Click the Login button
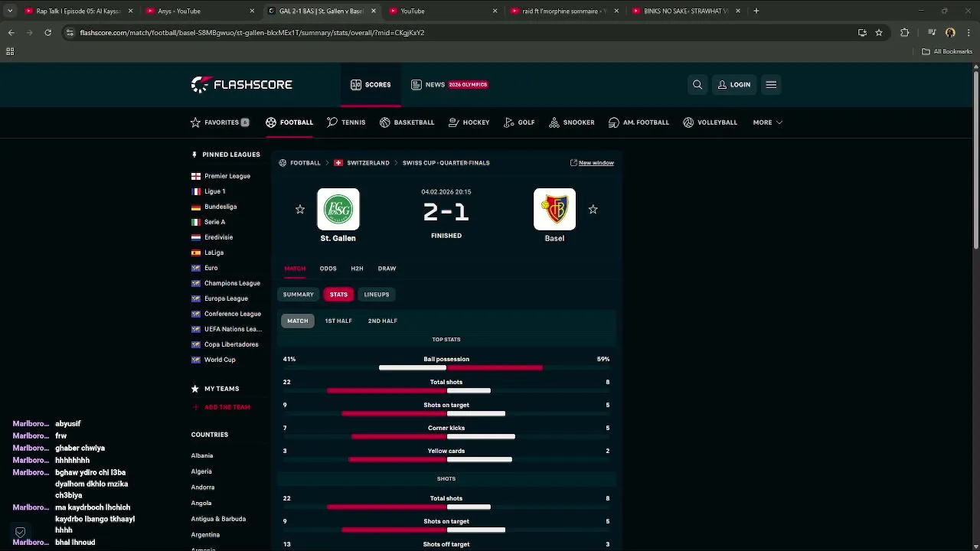The width and height of the screenshot is (980, 551). coord(734,85)
